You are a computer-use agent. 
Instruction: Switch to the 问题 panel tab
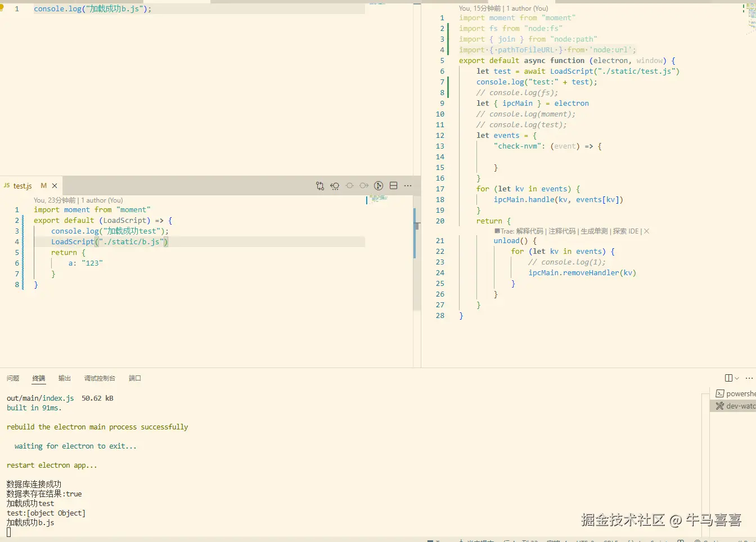pyautogui.click(x=13, y=378)
